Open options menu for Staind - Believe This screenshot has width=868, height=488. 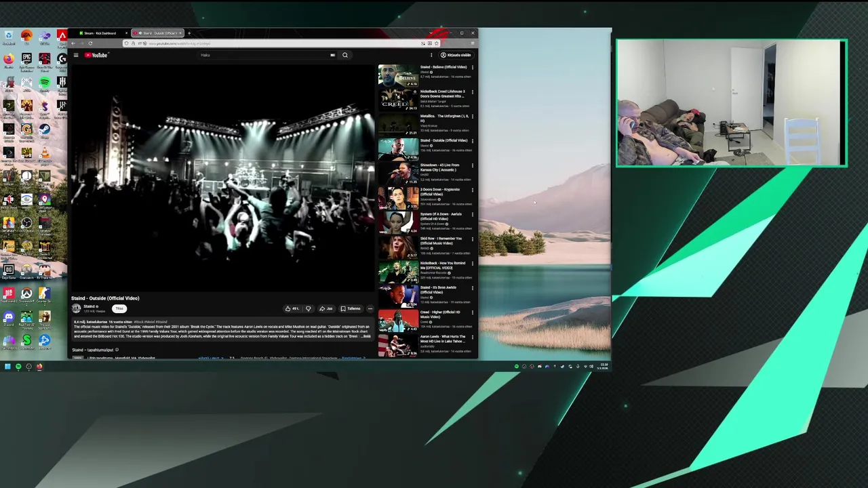[473, 68]
